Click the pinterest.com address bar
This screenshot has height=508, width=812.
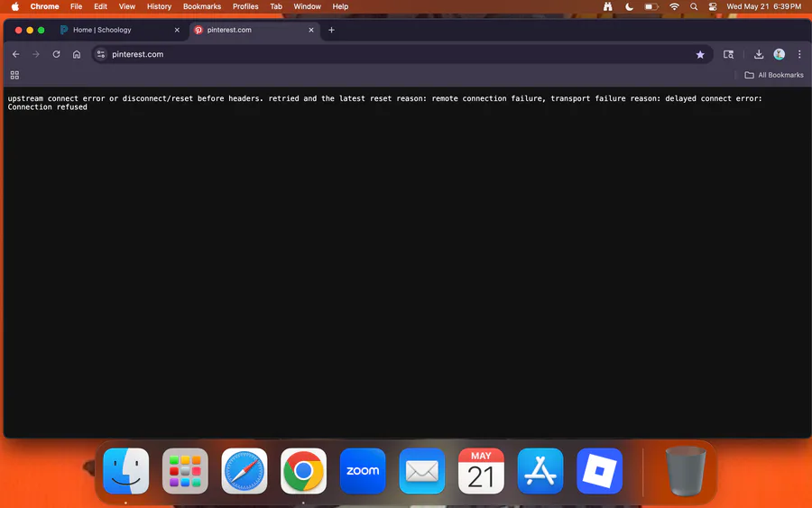coord(401,54)
